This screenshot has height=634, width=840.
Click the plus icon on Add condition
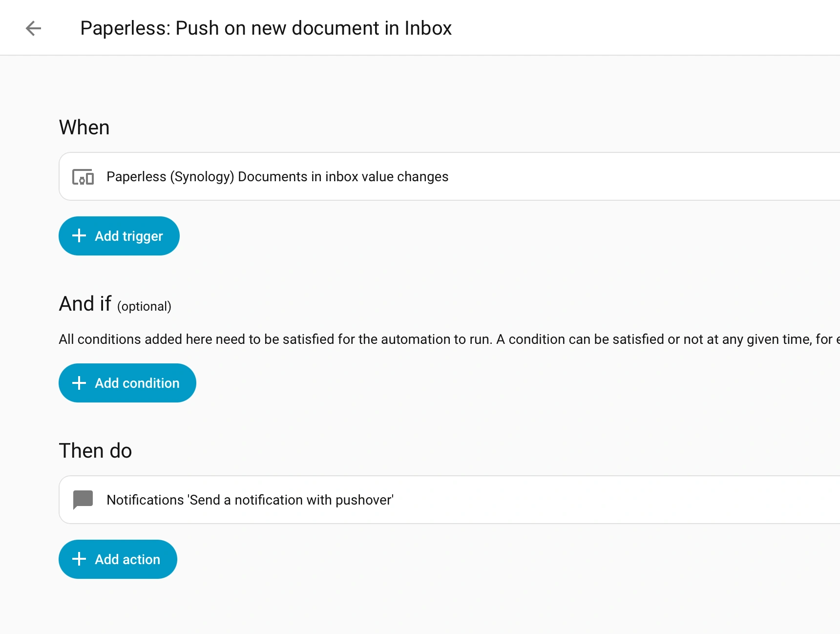[79, 383]
